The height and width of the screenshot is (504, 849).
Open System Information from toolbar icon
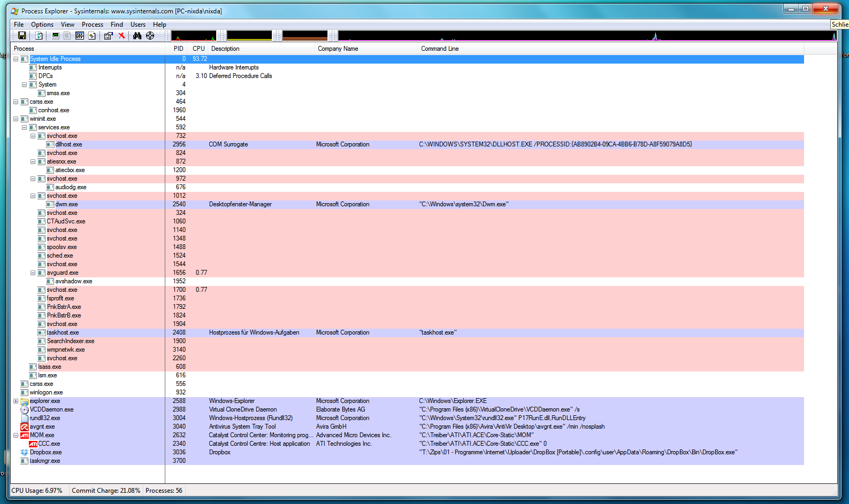click(56, 36)
